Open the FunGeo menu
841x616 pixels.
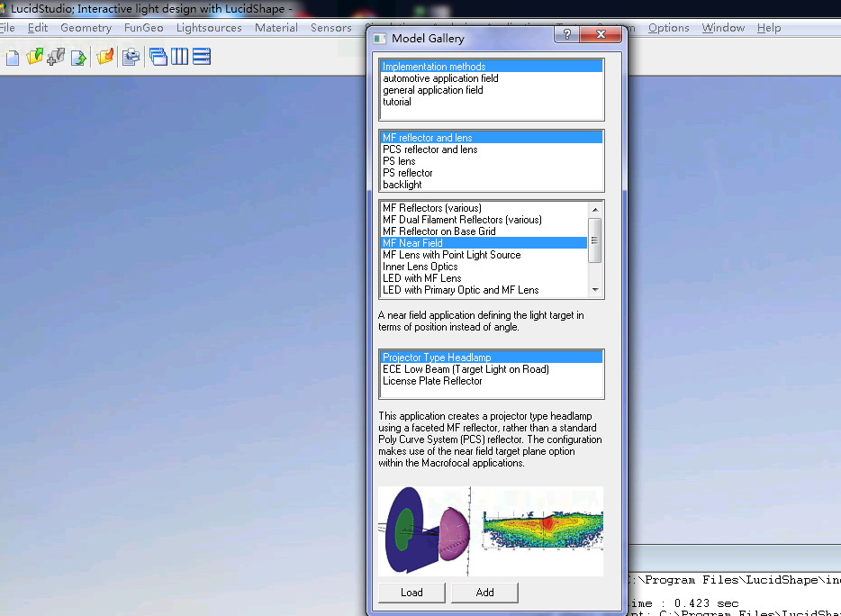pos(144,28)
